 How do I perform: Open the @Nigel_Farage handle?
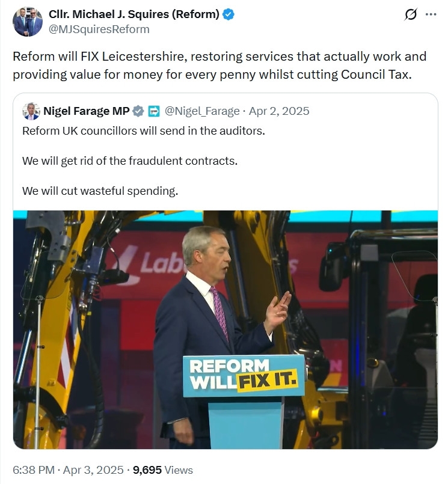click(202, 111)
